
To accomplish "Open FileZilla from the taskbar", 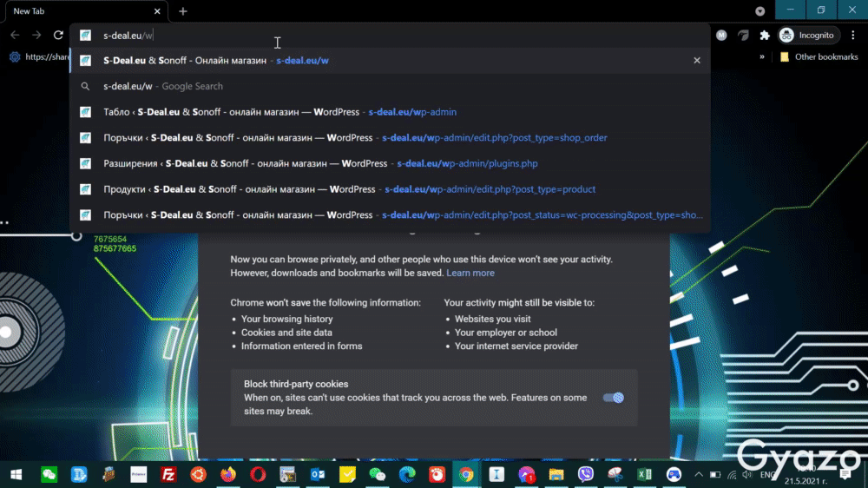I will coord(168,475).
